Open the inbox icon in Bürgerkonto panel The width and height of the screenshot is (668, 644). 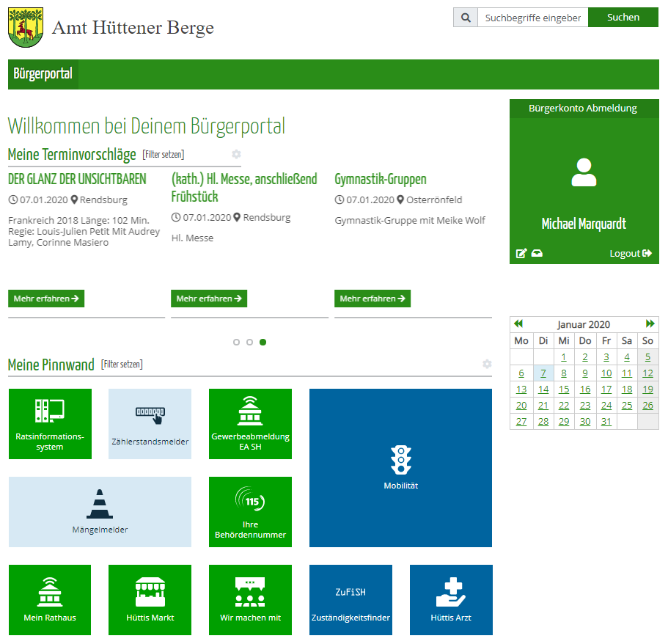click(536, 252)
